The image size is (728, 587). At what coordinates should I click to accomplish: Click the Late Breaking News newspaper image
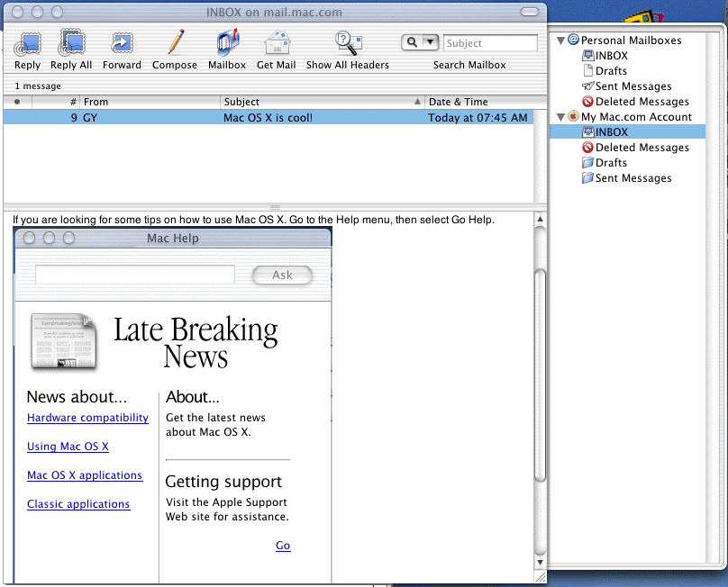click(64, 342)
